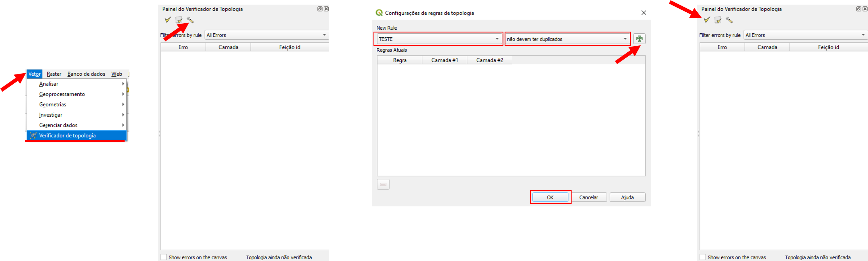Click the 'Camada #1' column header
This screenshot has width=868, height=261.
click(x=444, y=60)
